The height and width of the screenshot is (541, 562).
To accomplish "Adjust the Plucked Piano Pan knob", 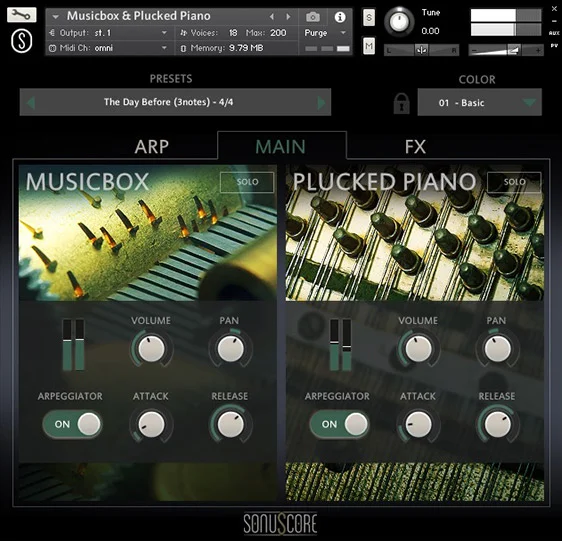I will click(497, 349).
